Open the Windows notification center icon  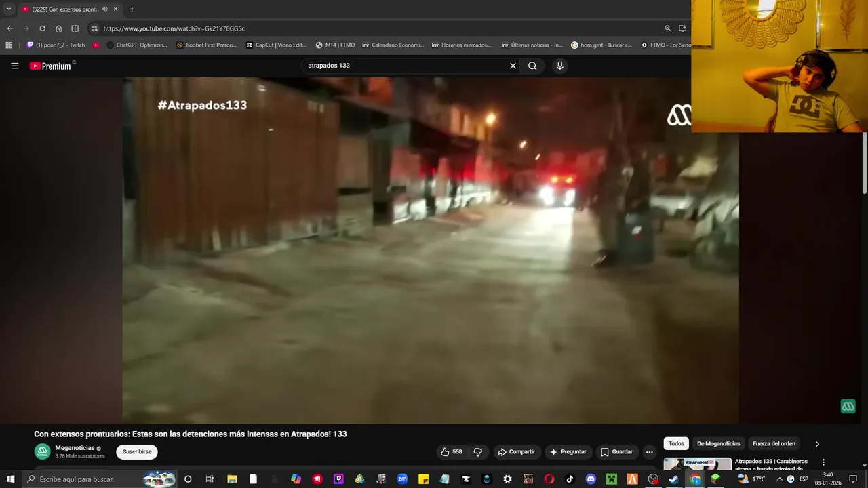pyautogui.click(x=853, y=479)
